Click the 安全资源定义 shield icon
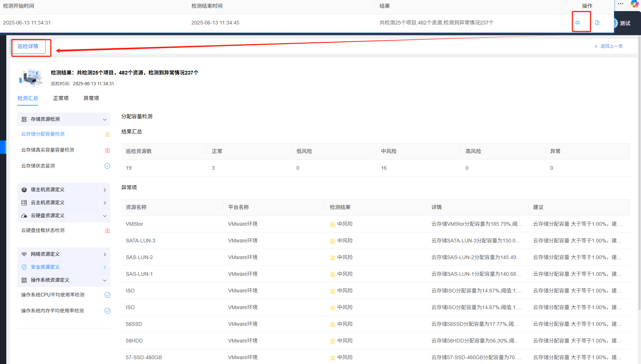The width and height of the screenshot is (641, 364). tap(24, 267)
